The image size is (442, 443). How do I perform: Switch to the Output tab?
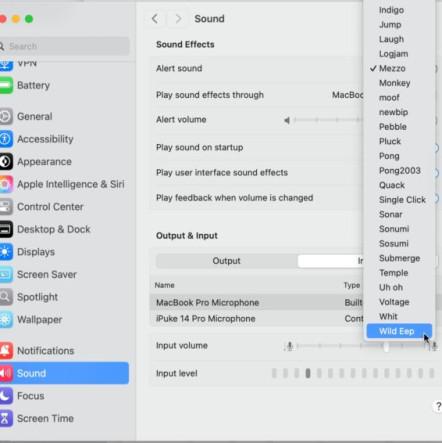click(x=227, y=261)
